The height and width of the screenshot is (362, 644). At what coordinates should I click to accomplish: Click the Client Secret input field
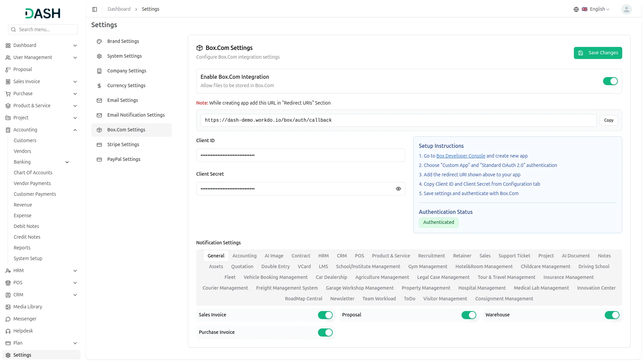pos(301,189)
